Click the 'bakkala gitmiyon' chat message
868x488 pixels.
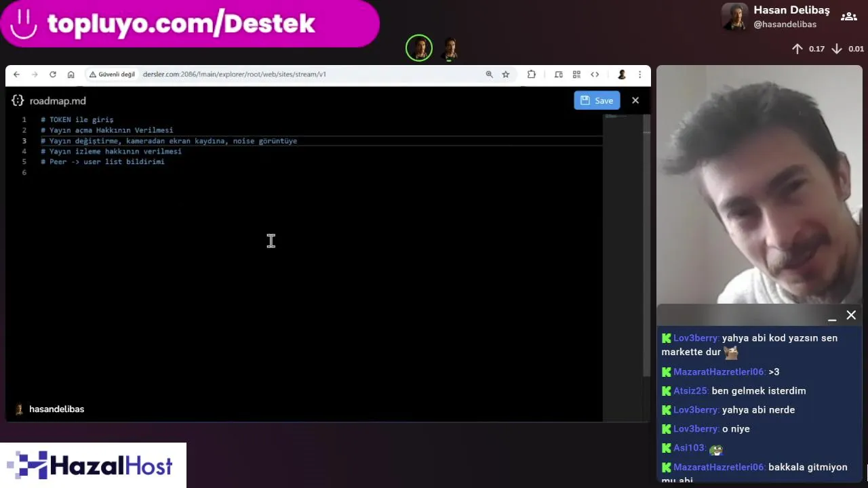coord(755,473)
